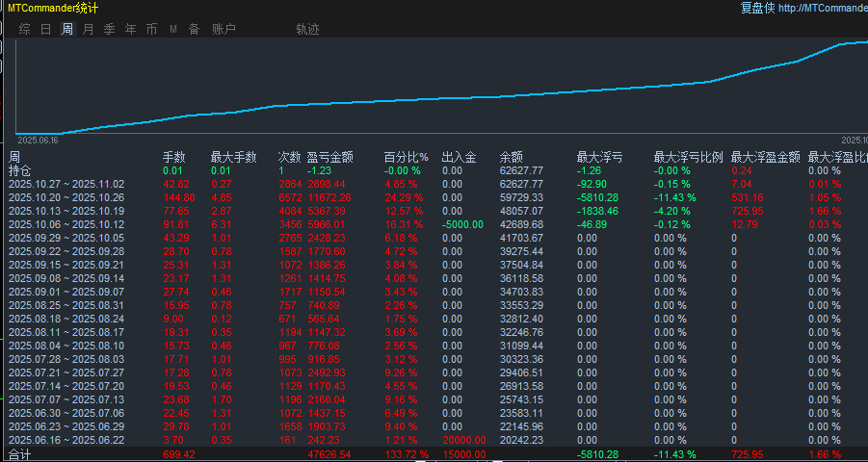Image resolution: width=868 pixels, height=462 pixels.
Task: Select the 周 weekly statistics tab
Action: coord(67,29)
